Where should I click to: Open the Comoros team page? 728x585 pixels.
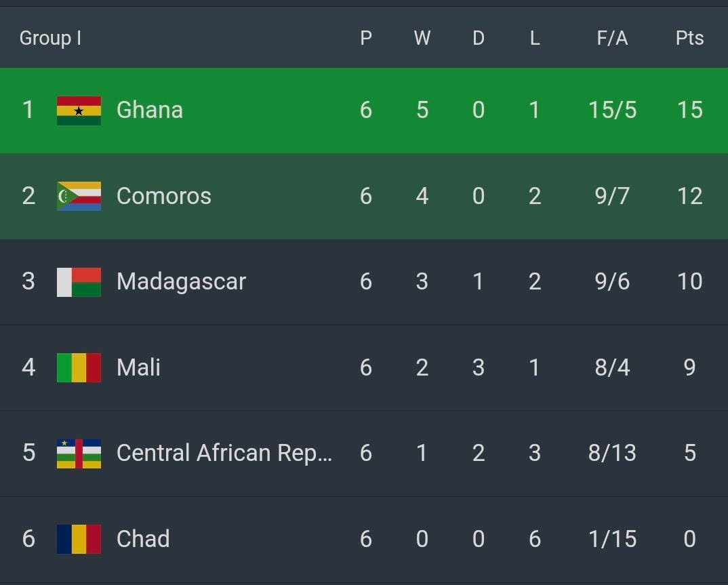pos(163,196)
